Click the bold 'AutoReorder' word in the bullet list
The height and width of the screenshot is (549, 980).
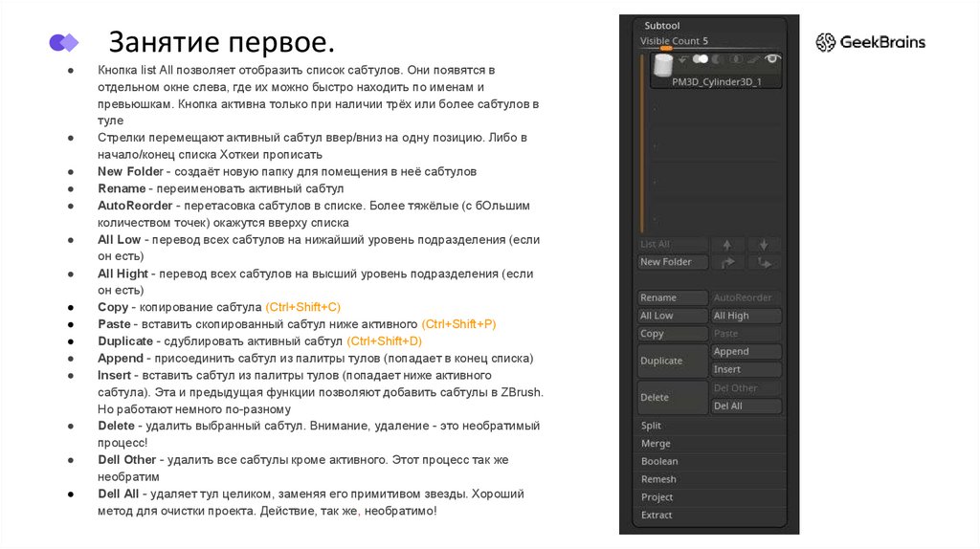point(135,206)
